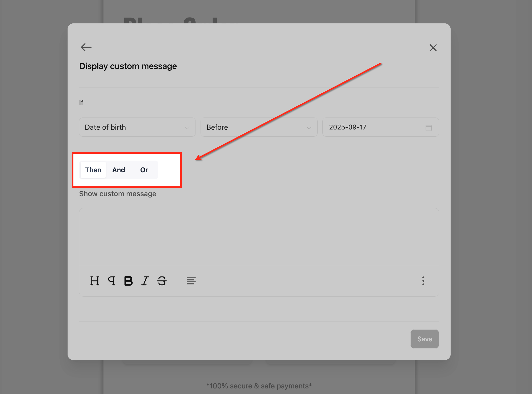Select the Or condition option
532x394 pixels.
click(144, 170)
